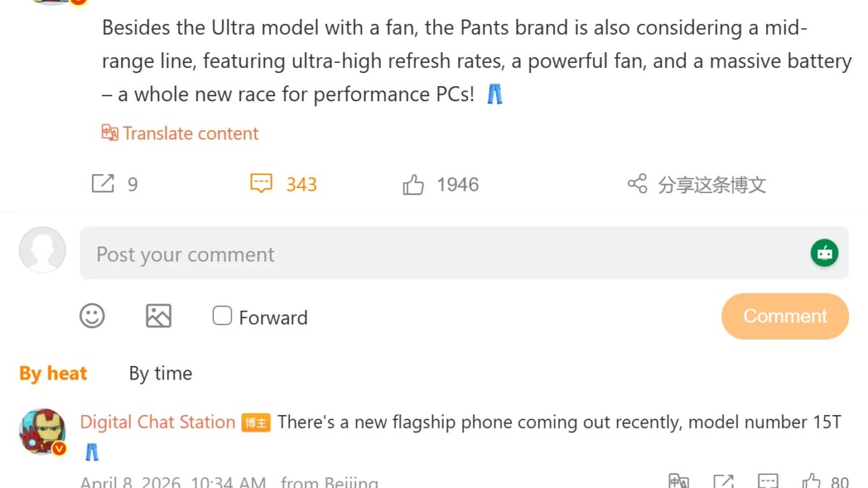Translate Digital Chat Station's comment via icon
This screenshot has width=868, height=488.
click(x=678, y=481)
